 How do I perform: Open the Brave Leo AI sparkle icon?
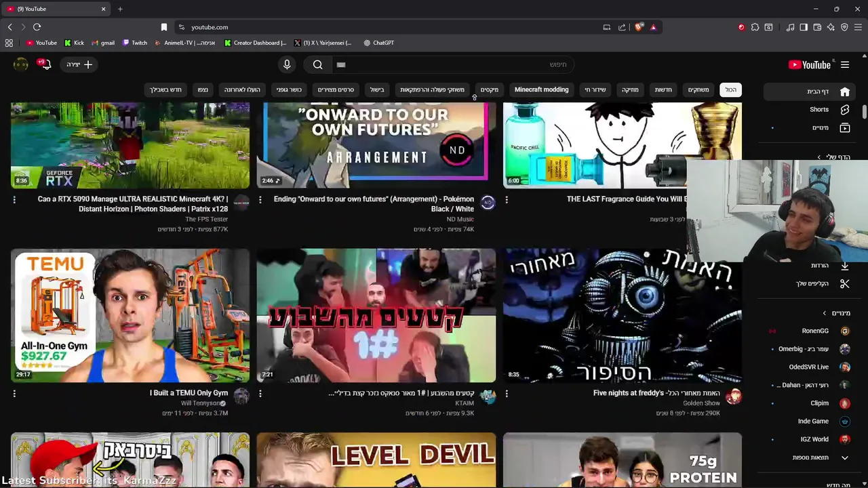[x=831, y=27]
